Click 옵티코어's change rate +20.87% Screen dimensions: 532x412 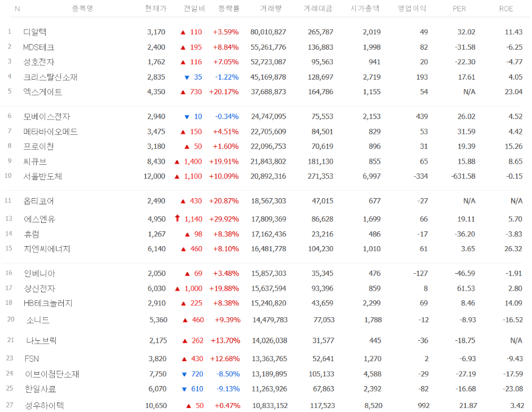(224, 201)
